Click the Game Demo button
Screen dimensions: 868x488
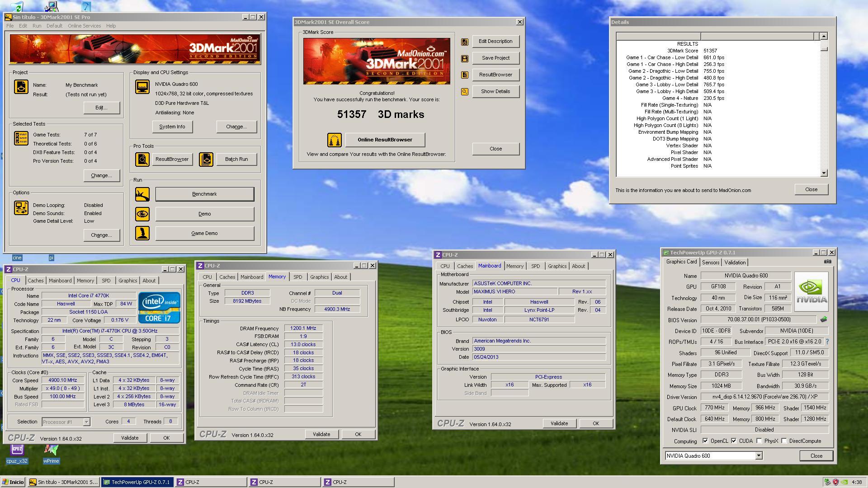[x=204, y=234]
